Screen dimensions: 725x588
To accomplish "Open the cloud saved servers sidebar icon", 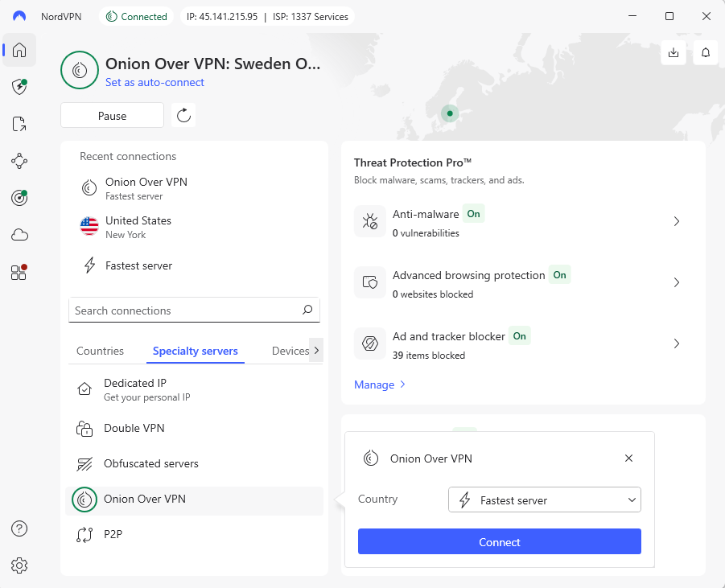I will pyautogui.click(x=19, y=234).
